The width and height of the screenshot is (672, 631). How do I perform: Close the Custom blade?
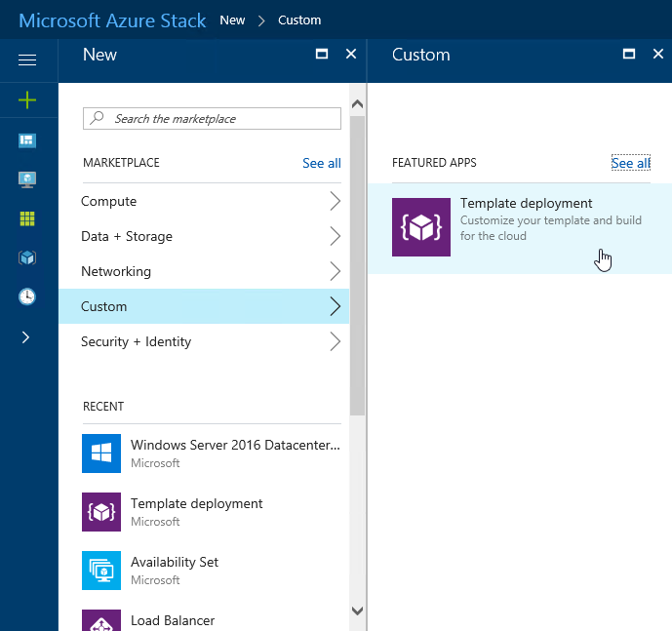click(658, 54)
